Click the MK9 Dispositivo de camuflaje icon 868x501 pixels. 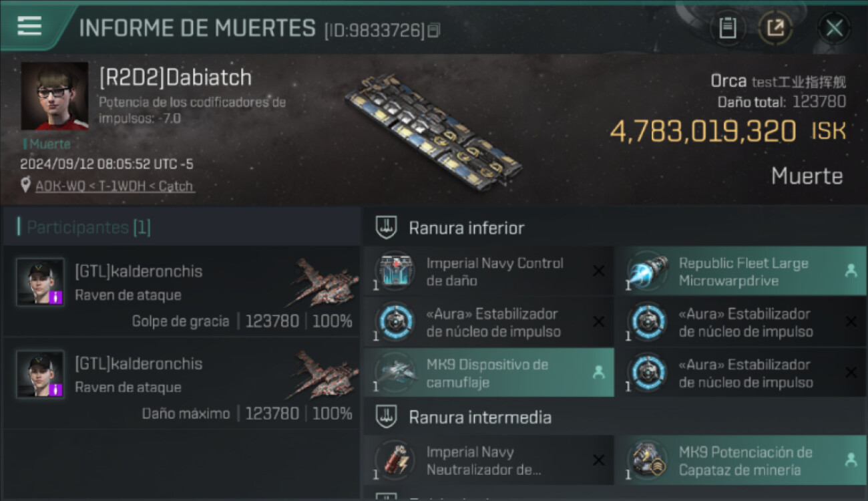[x=394, y=373]
